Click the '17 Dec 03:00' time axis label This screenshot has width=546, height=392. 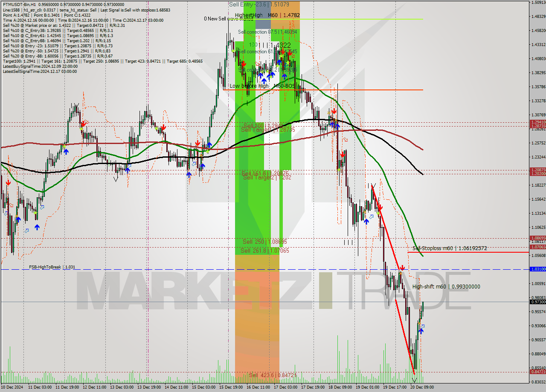[x=285, y=387]
